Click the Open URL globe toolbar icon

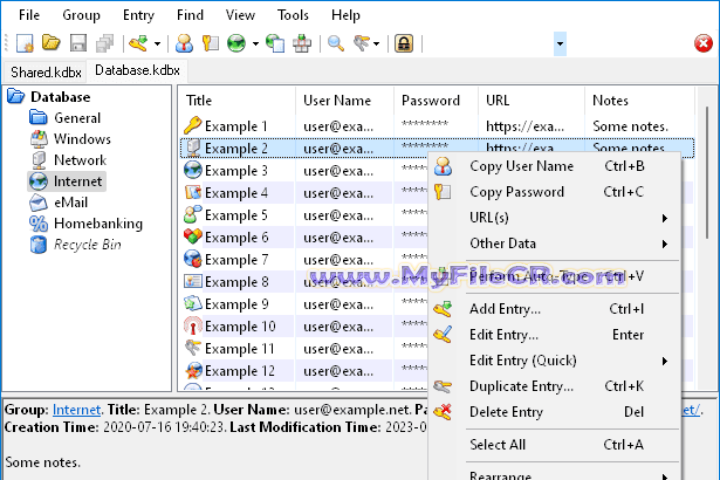[x=236, y=44]
